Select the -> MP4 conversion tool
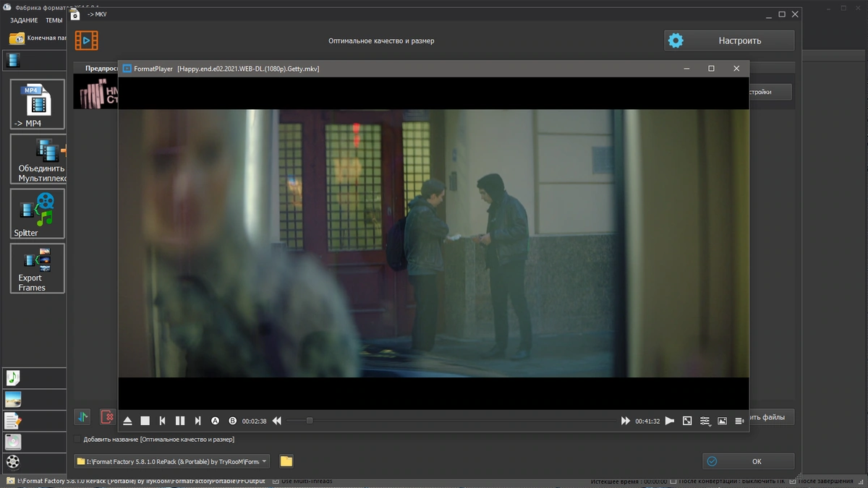868x488 pixels. coord(38,104)
